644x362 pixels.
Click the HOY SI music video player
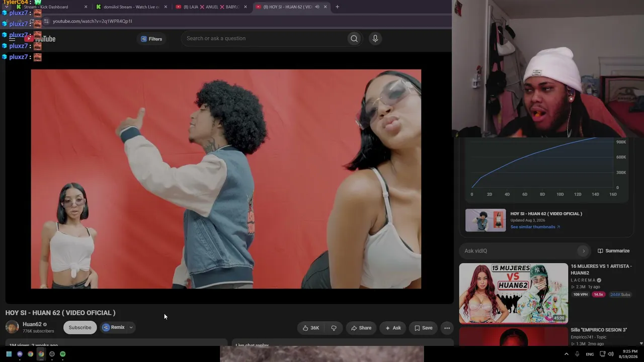(x=226, y=179)
